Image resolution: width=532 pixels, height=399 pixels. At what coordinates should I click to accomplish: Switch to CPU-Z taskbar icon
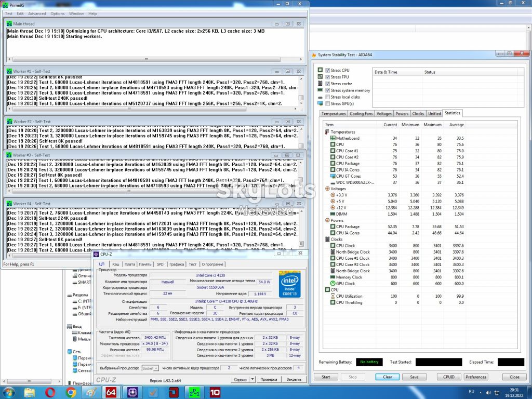pos(132,393)
